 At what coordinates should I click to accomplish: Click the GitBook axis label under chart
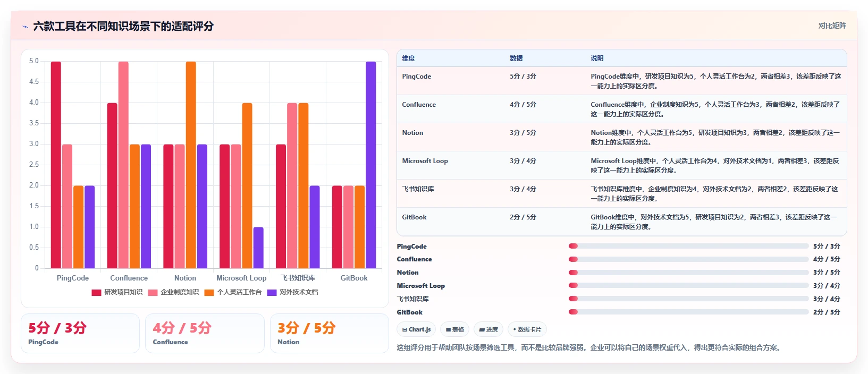(x=354, y=278)
